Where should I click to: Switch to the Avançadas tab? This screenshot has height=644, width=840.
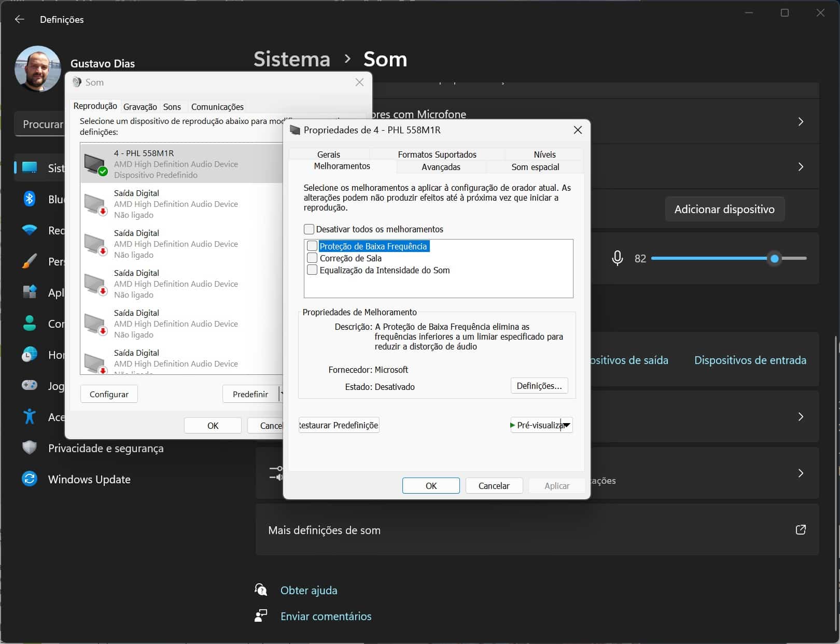(441, 167)
